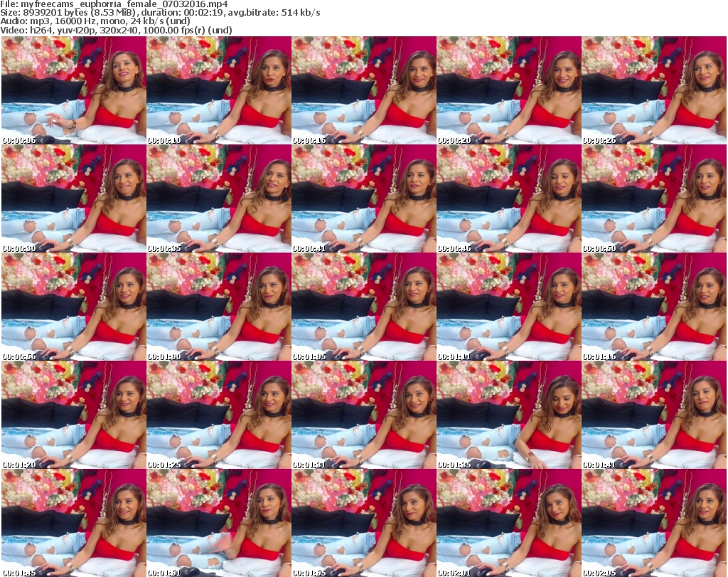The width and height of the screenshot is (728, 577).
Task: Click the file name text ending in .mp4
Action: [124, 4]
